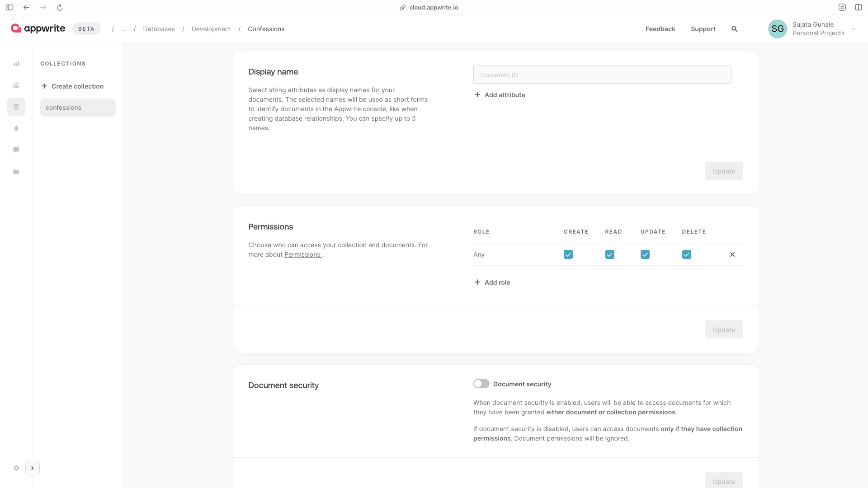Expand the Sujata Gunale account dropdown

coord(854,29)
